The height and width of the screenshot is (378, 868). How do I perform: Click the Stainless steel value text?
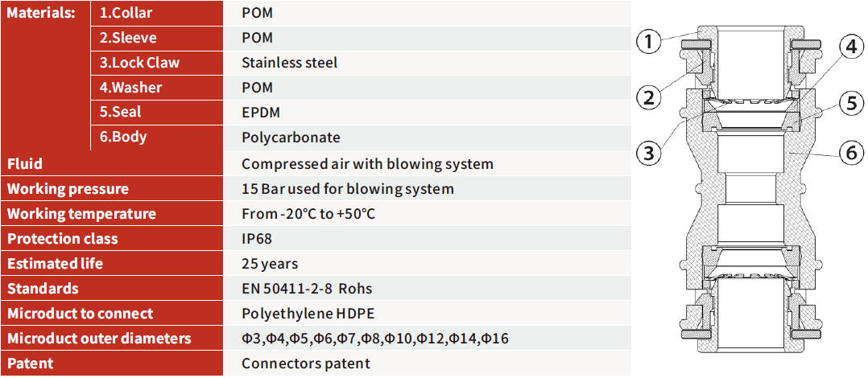[289, 63]
